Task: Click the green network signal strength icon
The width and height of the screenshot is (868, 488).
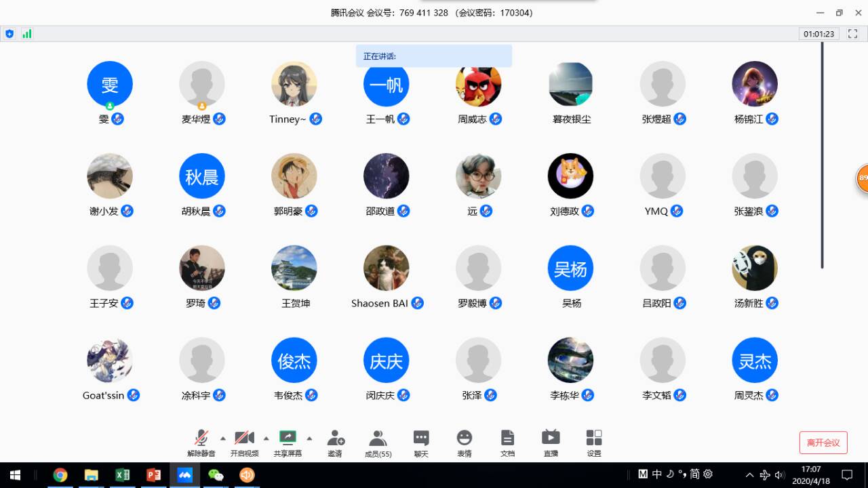Action: pyautogui.click(x=27, y=34)
